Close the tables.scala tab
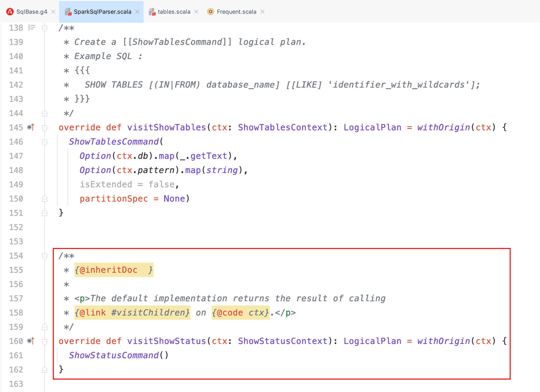 (x=196, y=12)
